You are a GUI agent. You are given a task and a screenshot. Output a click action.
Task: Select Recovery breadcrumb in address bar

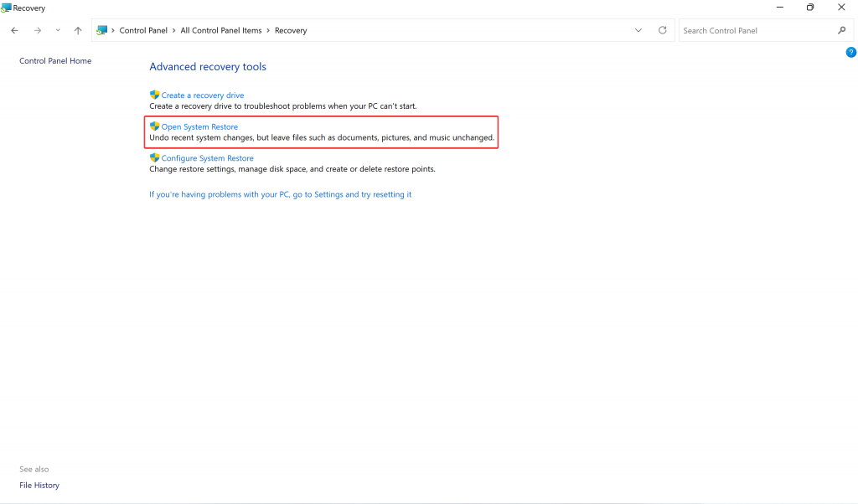click(291, 31)
